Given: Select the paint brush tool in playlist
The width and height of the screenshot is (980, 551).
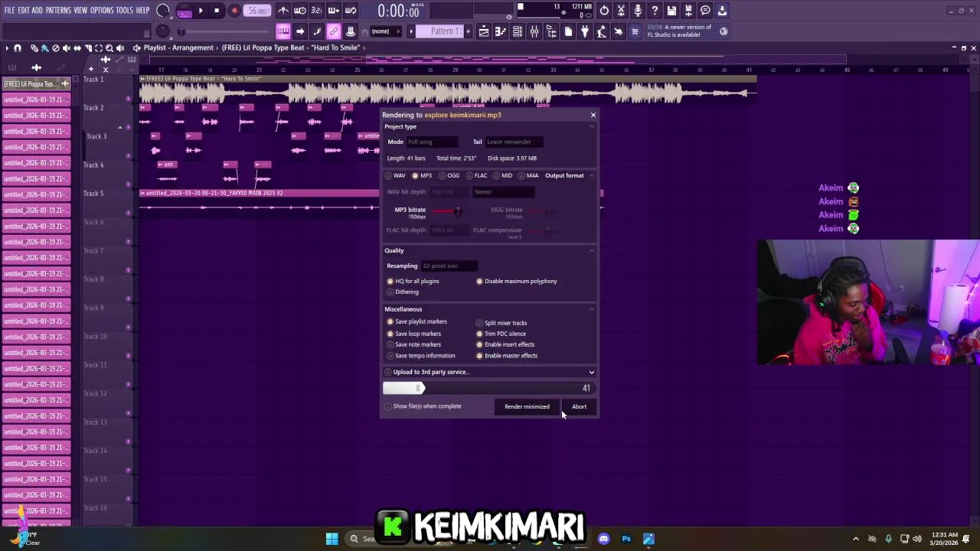Looking at the screenshot, I should 44,48.
